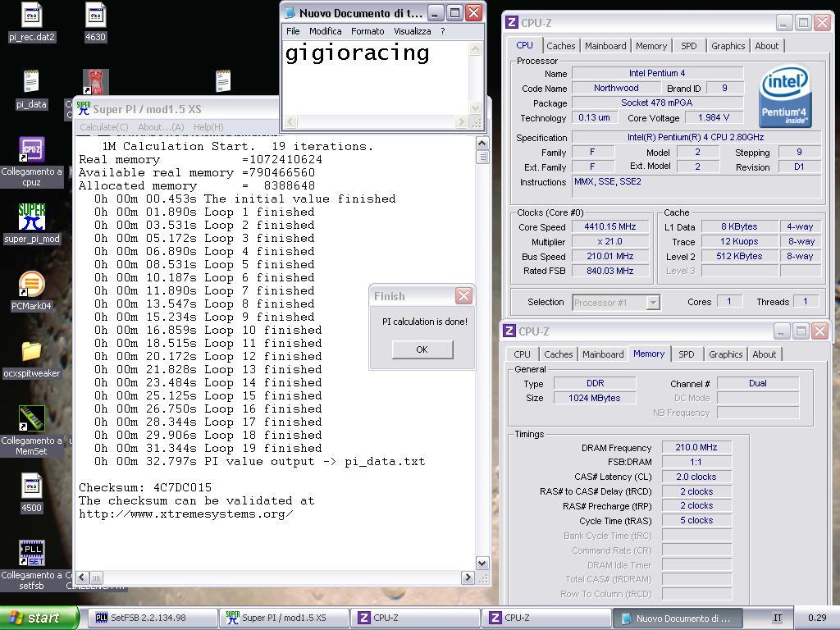Click notepad vertical scrollbar up arrow

(x=475, y=49)
